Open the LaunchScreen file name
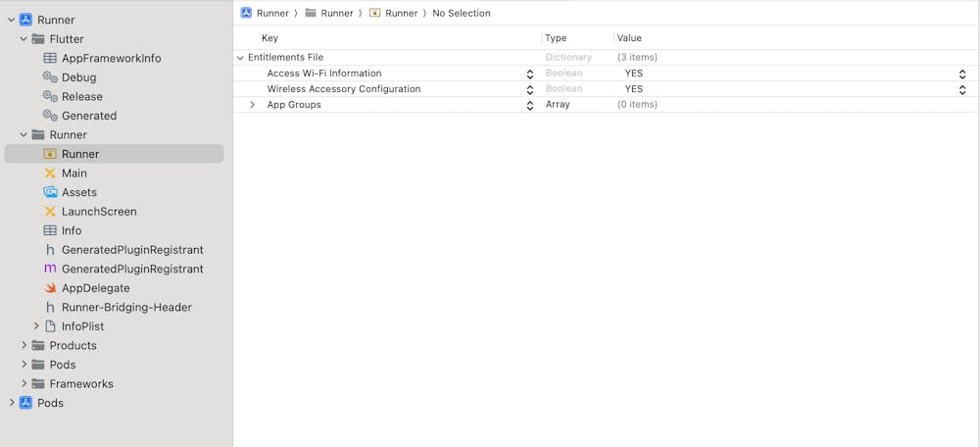 [99, 212]
